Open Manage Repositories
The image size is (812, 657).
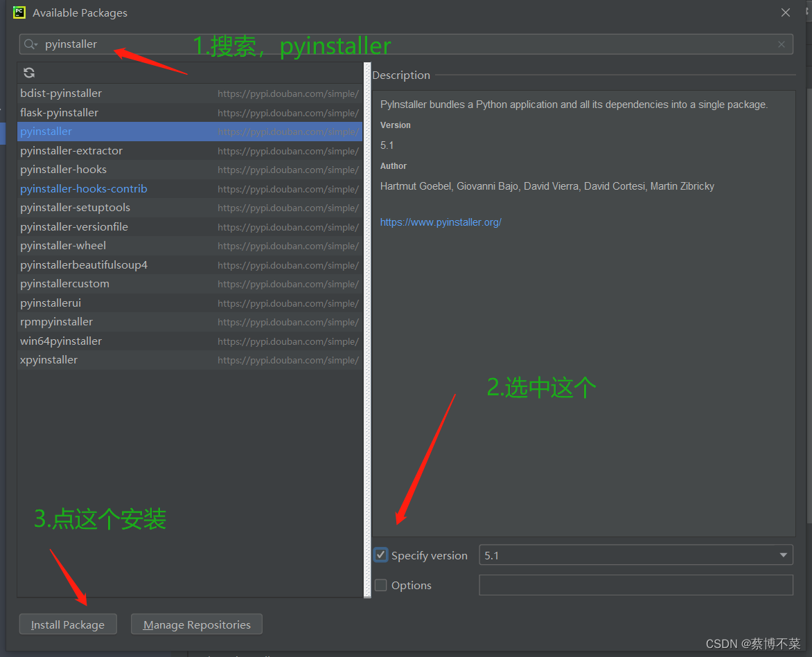pos(197,624)
